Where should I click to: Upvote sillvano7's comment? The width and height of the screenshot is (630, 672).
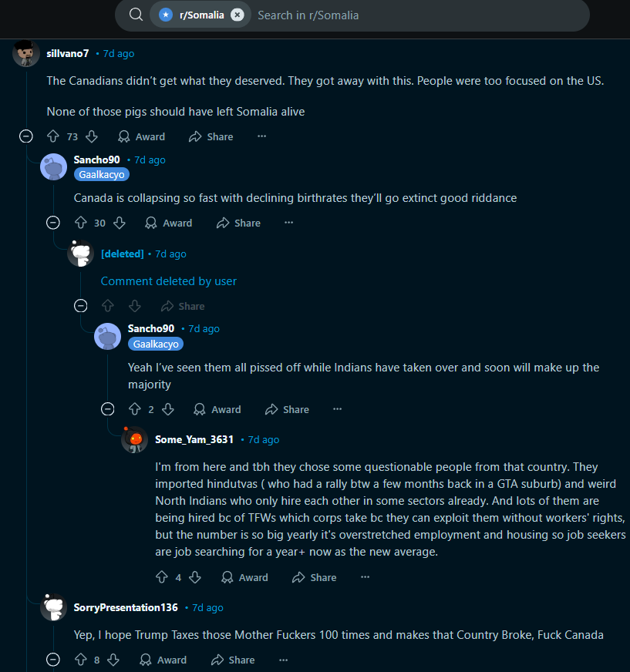tap(53, 136)
